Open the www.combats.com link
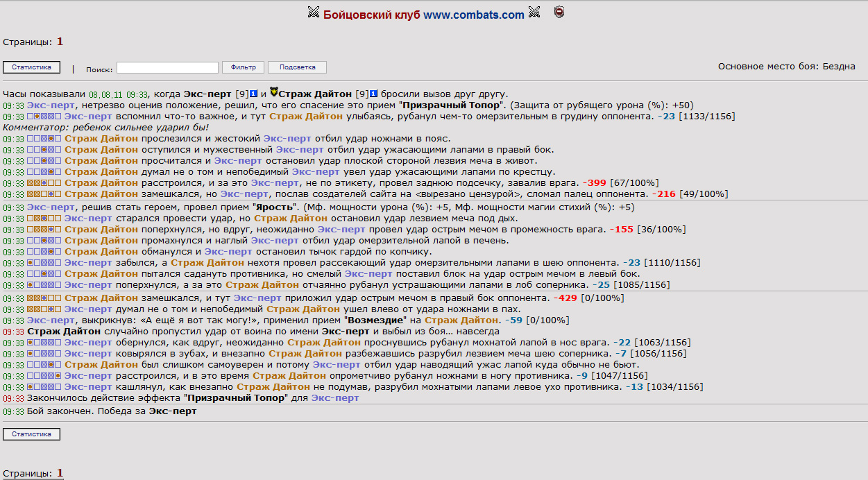The image size is (868, 480). pos(474,15)
